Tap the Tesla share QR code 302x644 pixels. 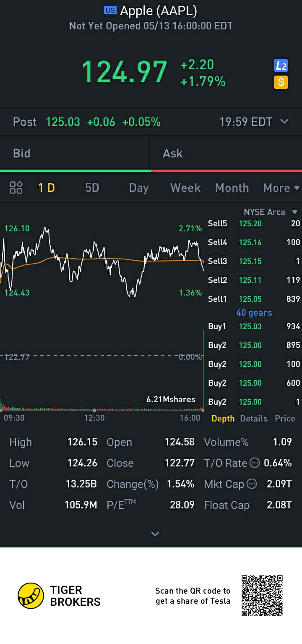click(262, 596)
